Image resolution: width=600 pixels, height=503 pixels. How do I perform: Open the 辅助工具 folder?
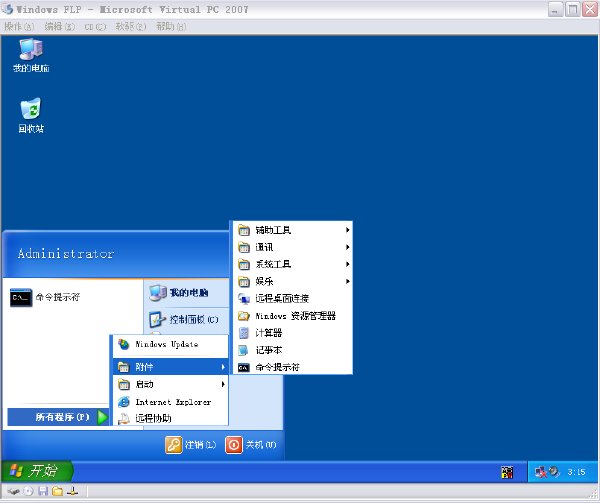tap(293, 230)
